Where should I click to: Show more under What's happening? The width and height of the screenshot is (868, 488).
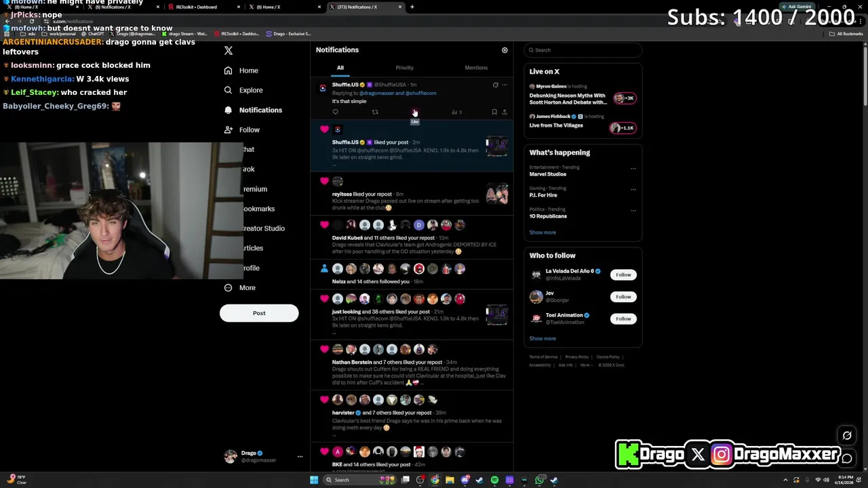542,232
